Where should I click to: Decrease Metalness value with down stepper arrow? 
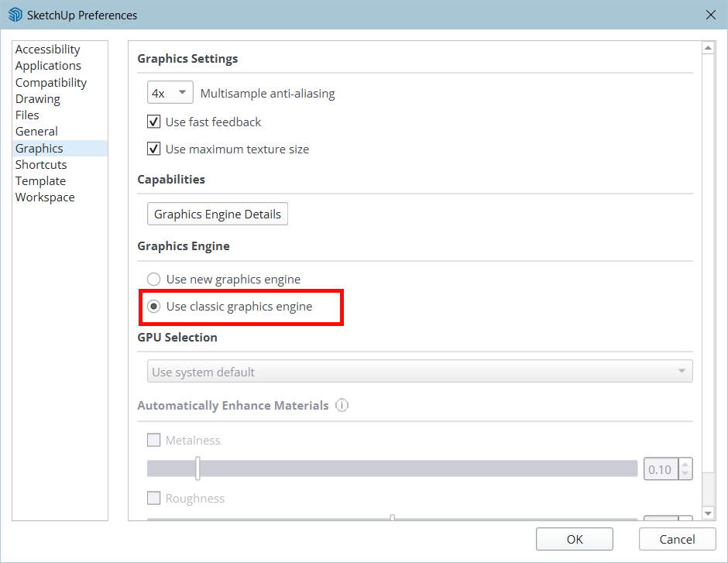click(x=685, y=474)
